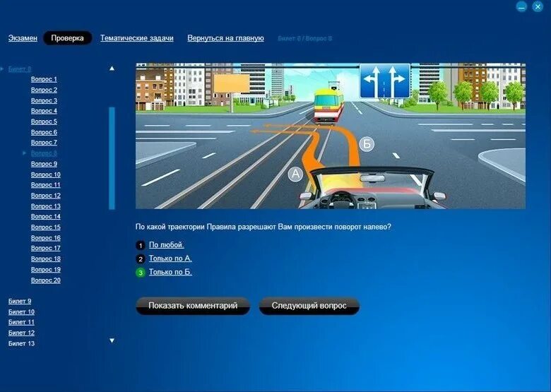
Task: Open Тематические задачи section
Action: pos(137,38)
